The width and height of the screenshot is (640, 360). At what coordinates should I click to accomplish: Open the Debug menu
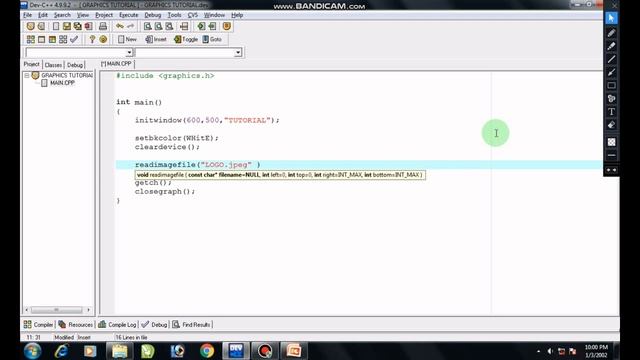153,15
